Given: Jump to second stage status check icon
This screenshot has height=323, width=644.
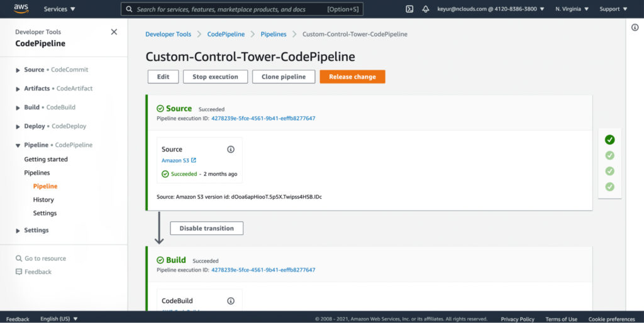Looking at the screenshot, I should click(610, 156).
